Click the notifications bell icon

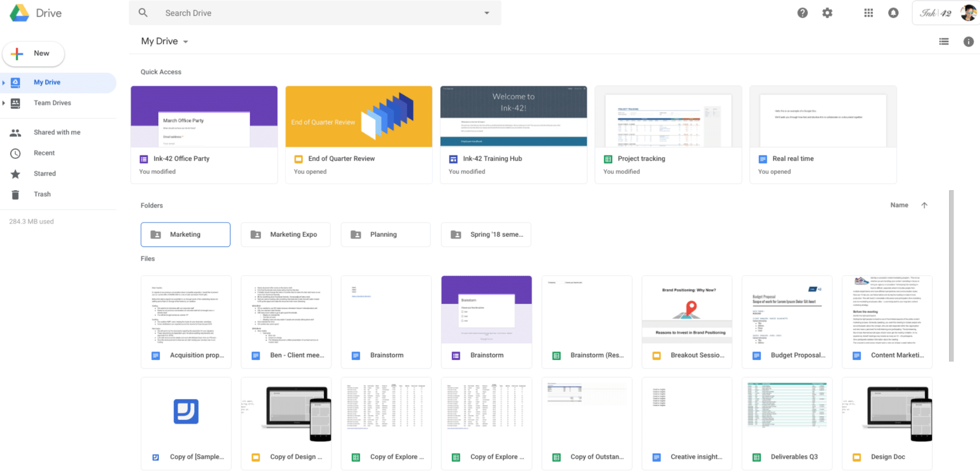coord(893,13)
